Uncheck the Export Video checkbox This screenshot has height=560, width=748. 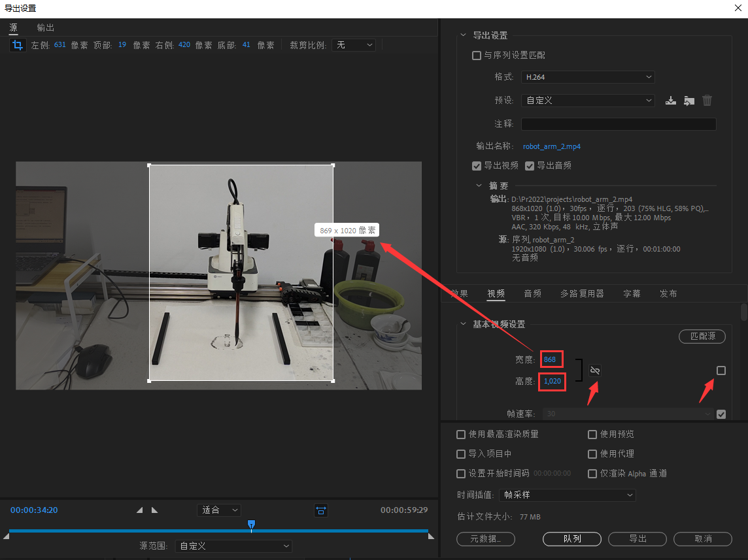point(476,166)
